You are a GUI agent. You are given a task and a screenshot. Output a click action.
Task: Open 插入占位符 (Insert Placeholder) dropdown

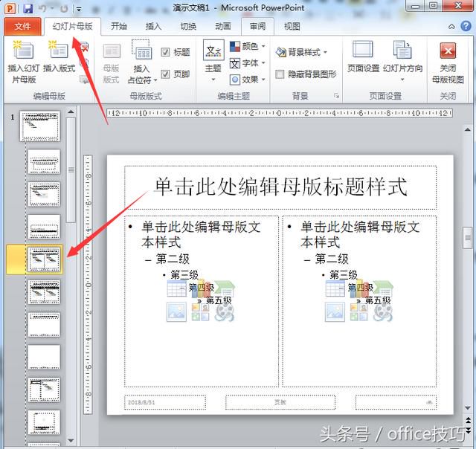coord(142,62)
